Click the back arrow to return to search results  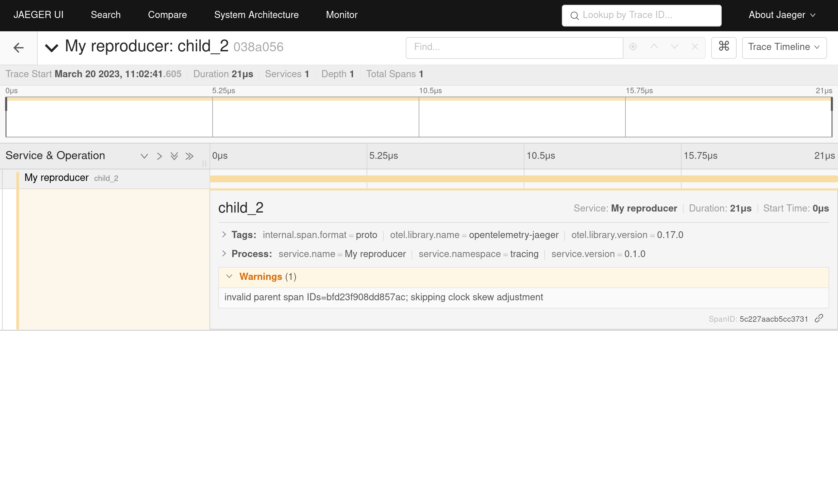point(18,48)
